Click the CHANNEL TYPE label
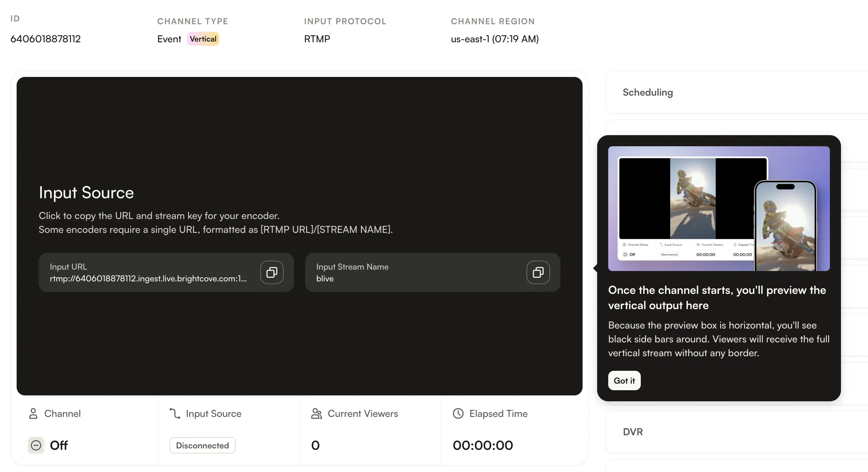The width and height of the screenshot is (868, 472). [193, 21]
